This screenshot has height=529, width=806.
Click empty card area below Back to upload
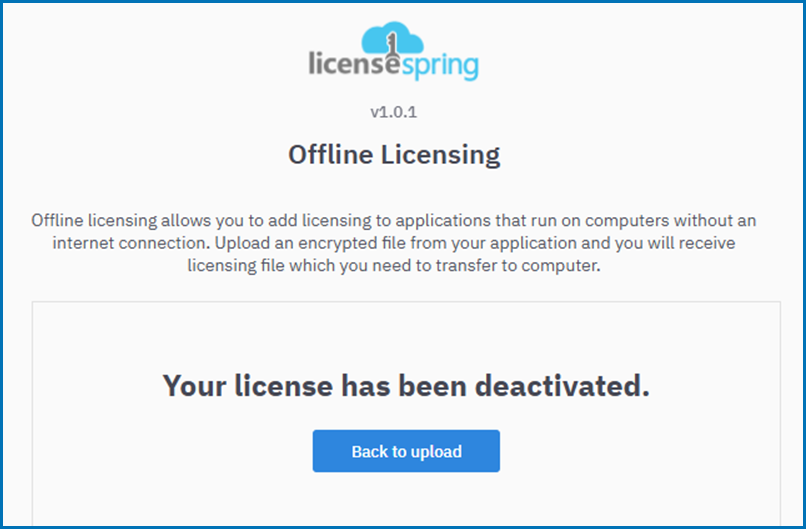[x=406, y=498]
